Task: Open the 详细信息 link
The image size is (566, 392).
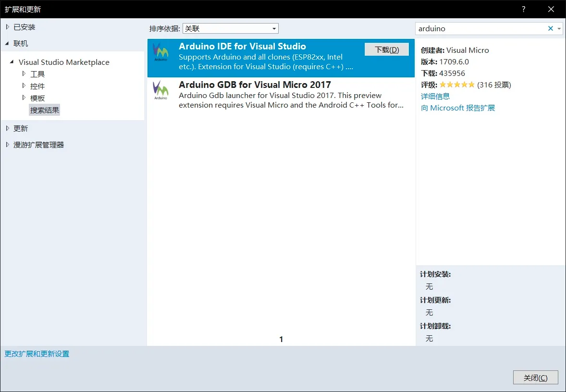Action: (x=435, y=96)
